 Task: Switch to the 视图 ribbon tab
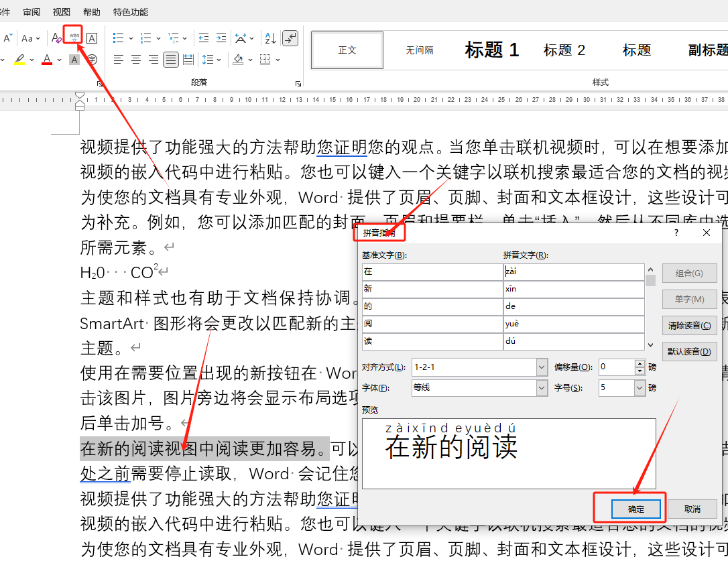(62, 11)
